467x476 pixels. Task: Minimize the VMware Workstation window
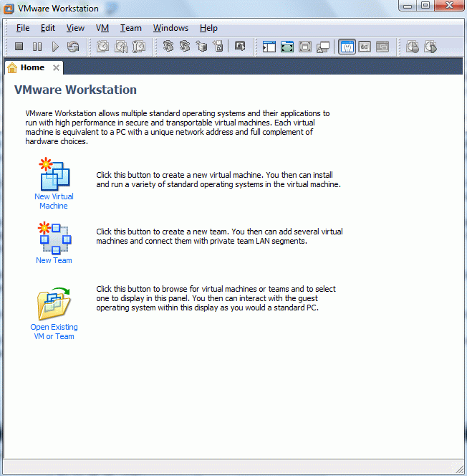(408, 5)
